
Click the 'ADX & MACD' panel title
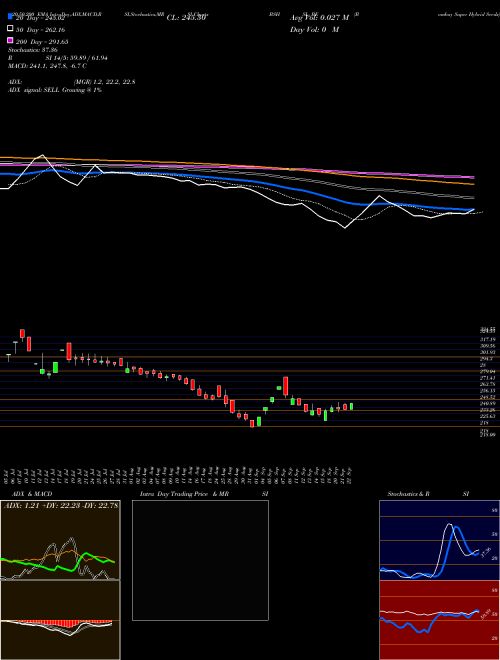point(32,494)
